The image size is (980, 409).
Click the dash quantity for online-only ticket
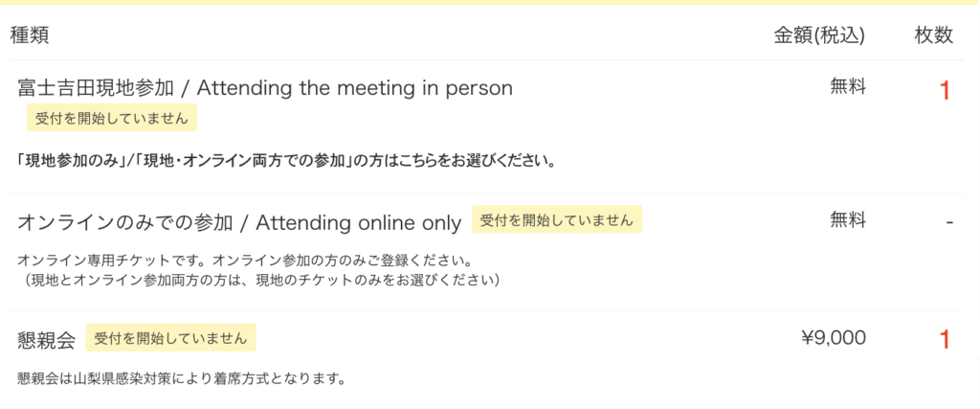(949, 222)
